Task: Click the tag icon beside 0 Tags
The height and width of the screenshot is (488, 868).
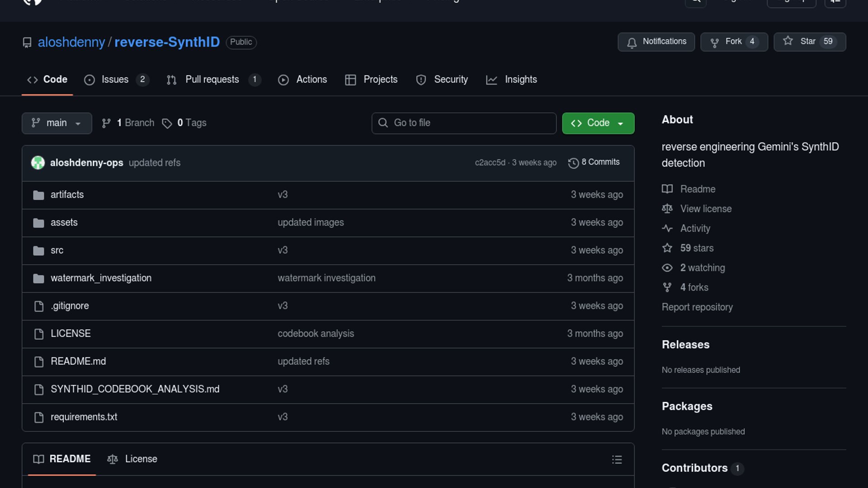Action: coord(167,123)
